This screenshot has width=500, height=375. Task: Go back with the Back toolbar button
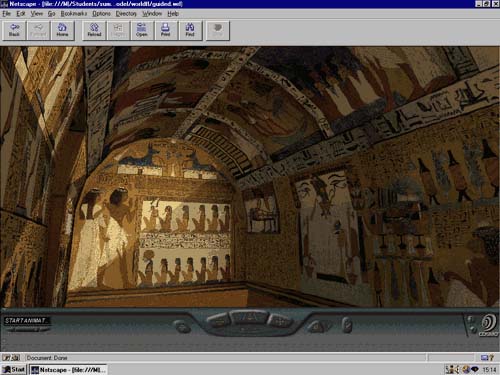click(14, 30)
